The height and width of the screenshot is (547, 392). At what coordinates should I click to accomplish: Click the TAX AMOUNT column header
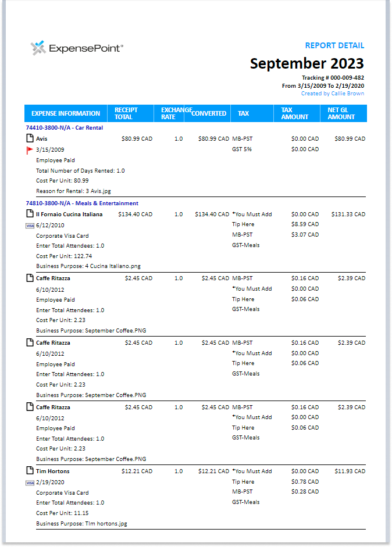(295, 113)
